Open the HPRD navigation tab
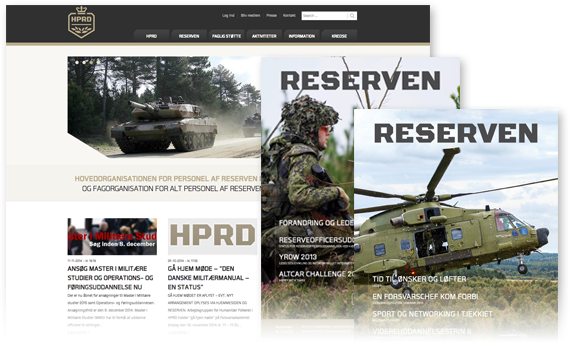The width and height of the screenshot is (570, 360). click(x=152, y=36)
